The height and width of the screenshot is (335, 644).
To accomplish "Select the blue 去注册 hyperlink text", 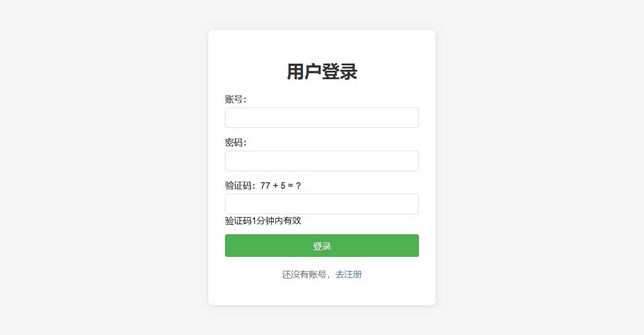I will point(348,274).
